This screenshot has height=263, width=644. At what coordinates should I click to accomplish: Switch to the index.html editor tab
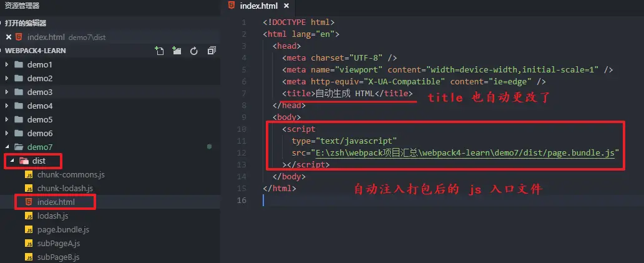coord(258,6)
